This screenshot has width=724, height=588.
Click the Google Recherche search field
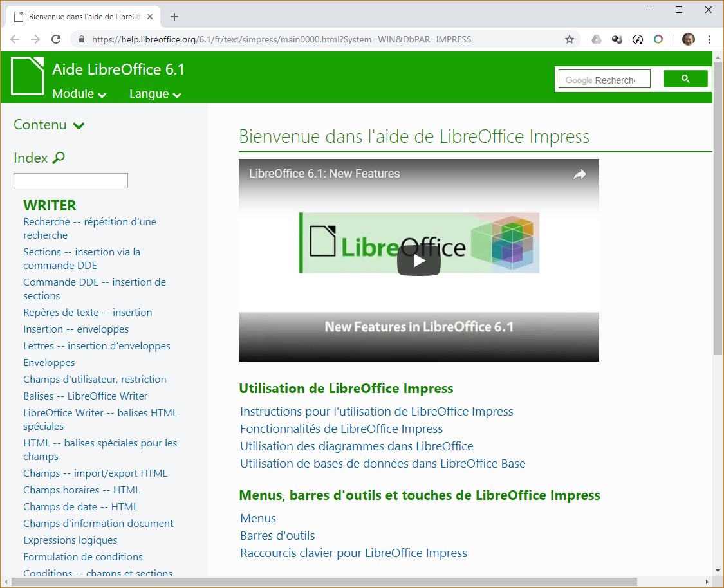[x=604, y=79]
